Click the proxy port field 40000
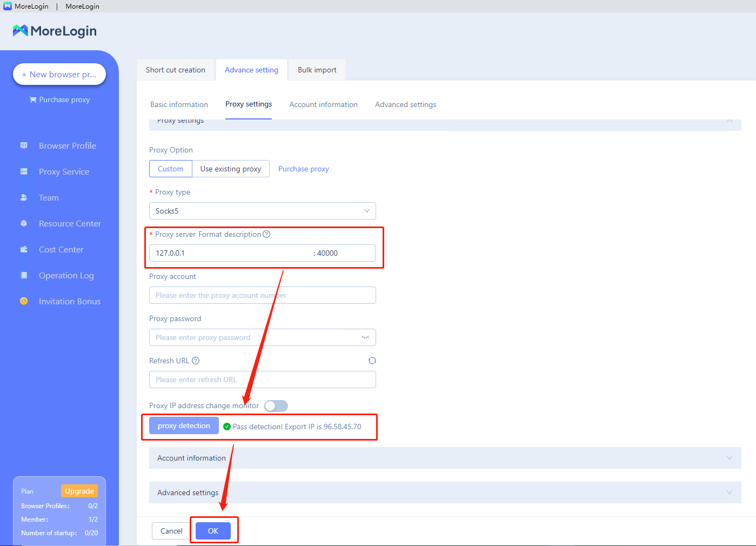This screenshot has width=756, height=546. click(345, 253)
